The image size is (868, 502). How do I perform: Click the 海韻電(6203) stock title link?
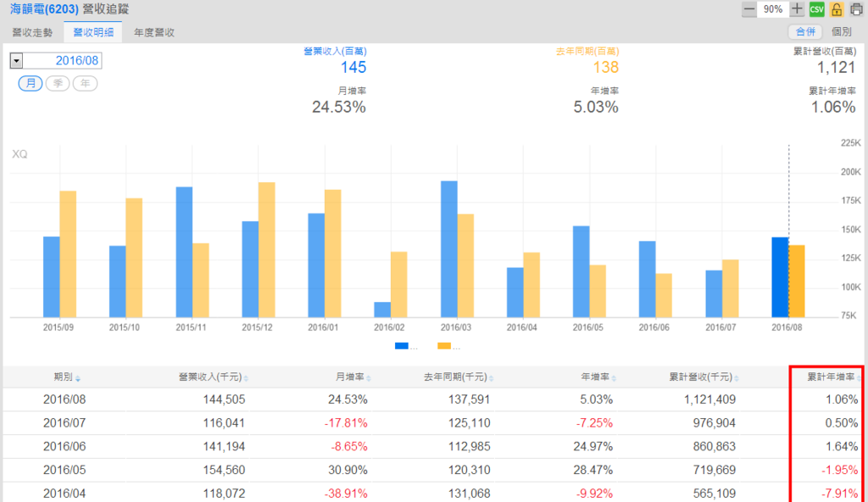coord(44,9)
